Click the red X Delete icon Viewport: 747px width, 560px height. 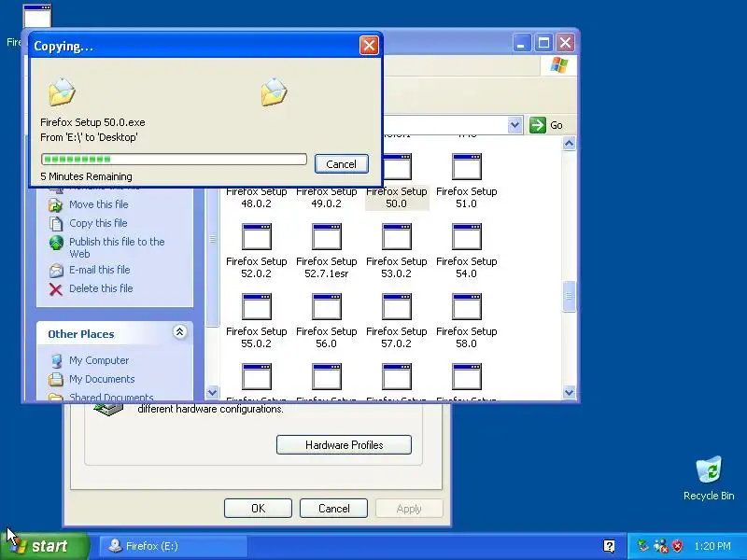click(56, 289)
